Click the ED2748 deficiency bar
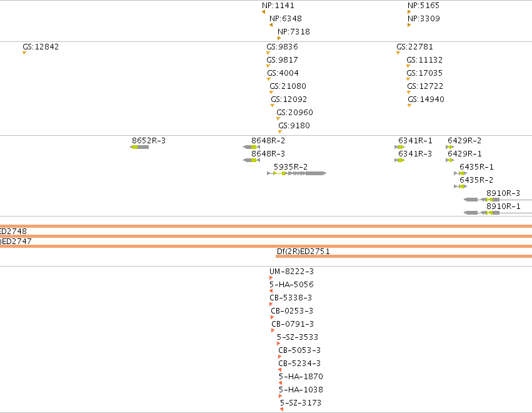 coord(266,236)
